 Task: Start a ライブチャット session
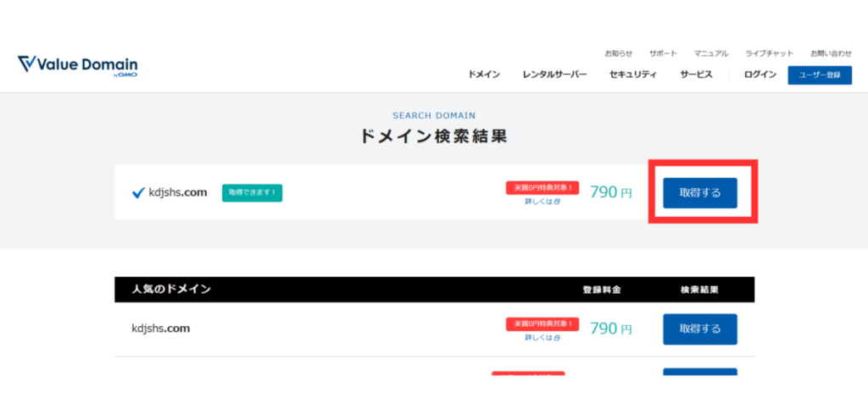[x=766, y=53]
